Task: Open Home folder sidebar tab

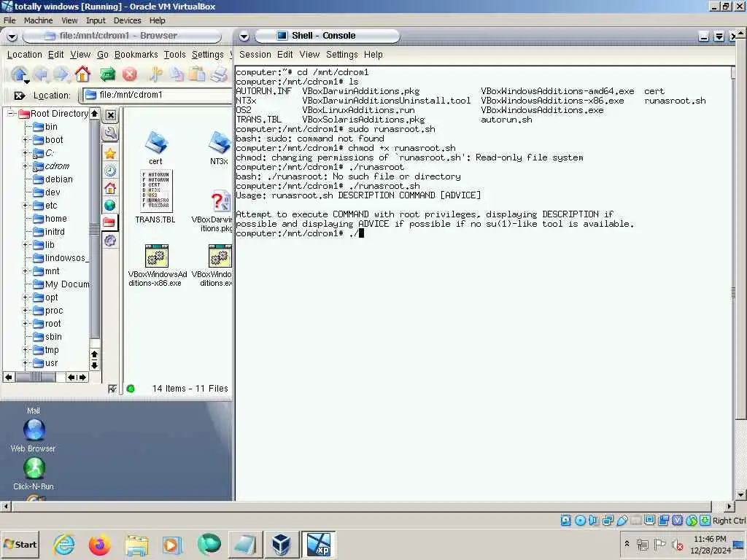Action: pos(111,187)
